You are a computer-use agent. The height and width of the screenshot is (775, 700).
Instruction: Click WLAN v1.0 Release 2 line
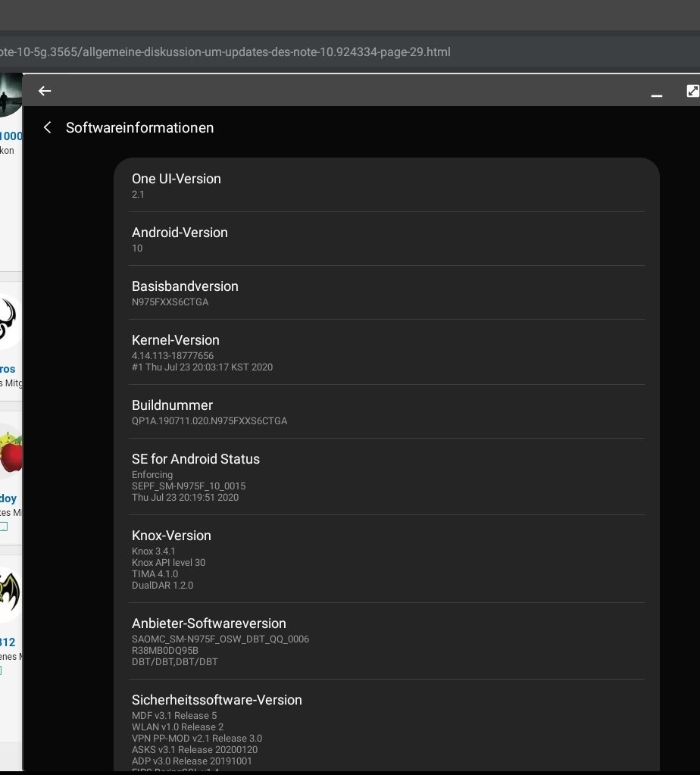coord(177,727)
